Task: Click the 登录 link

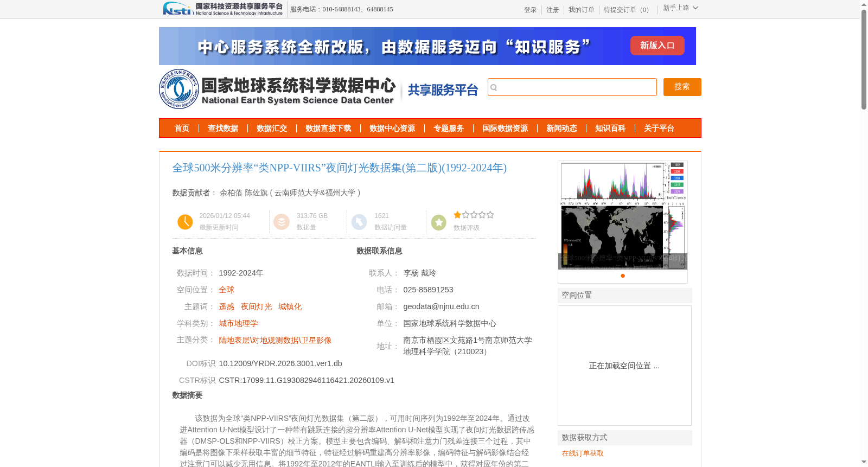Action: click(531, 10)
